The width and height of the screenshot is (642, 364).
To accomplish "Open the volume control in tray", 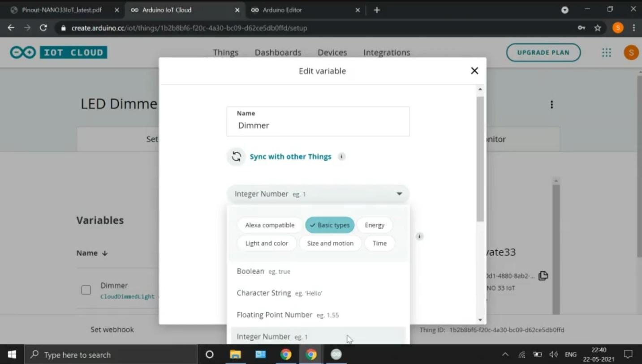I will [554, 355].
